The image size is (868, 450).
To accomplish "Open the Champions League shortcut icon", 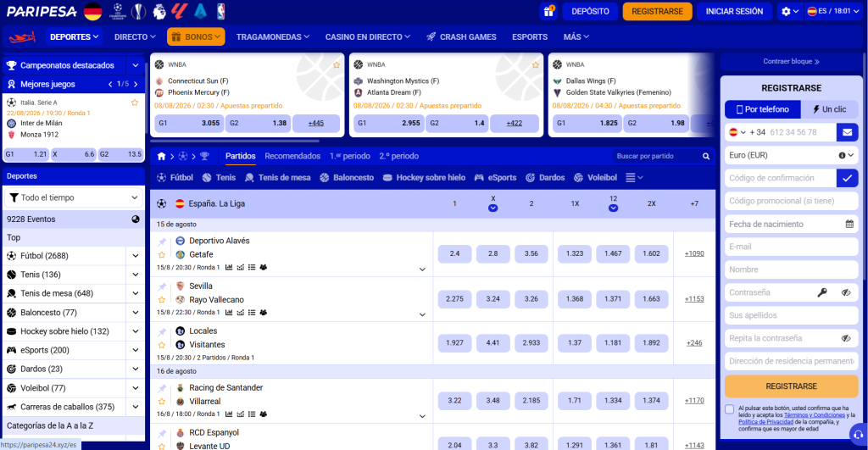I will [117, 11].
